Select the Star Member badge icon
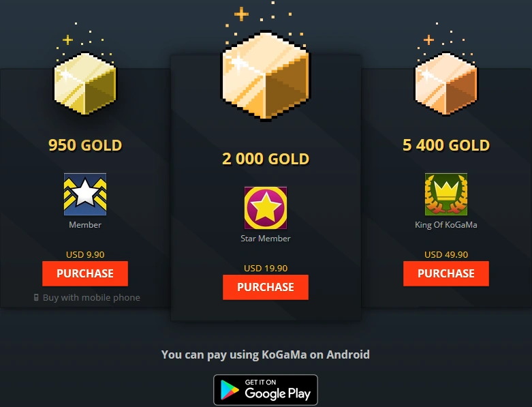This screenshot has width=532, height=407. coord(266,208)
